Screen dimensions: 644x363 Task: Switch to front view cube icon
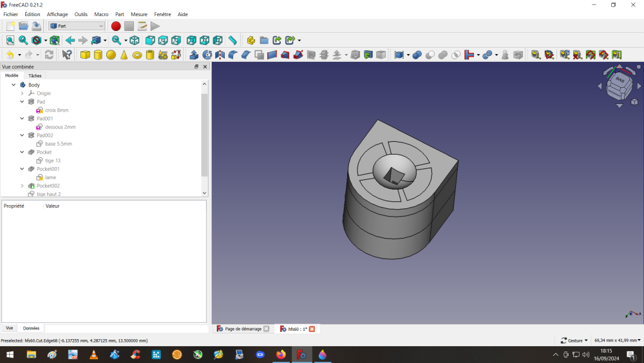click(150, 40)
